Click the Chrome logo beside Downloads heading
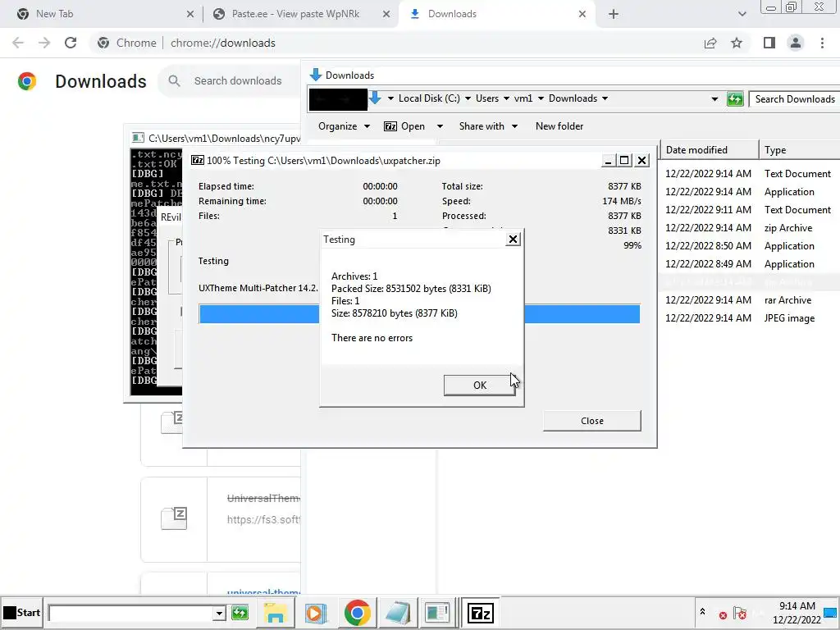Viewport: 840px width, 630px height. (x=27, y=81)
